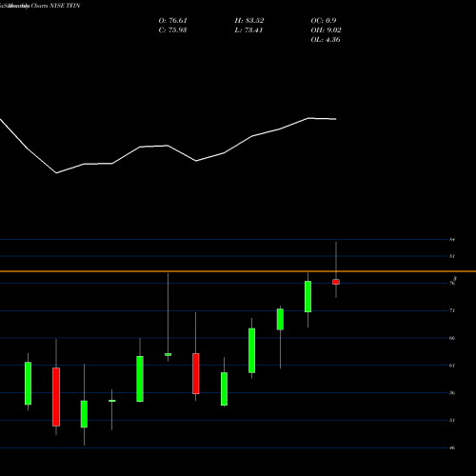Select the tall red candle touching the 51 gridline
Screen dimensions: 476x476
coord(56,397)
